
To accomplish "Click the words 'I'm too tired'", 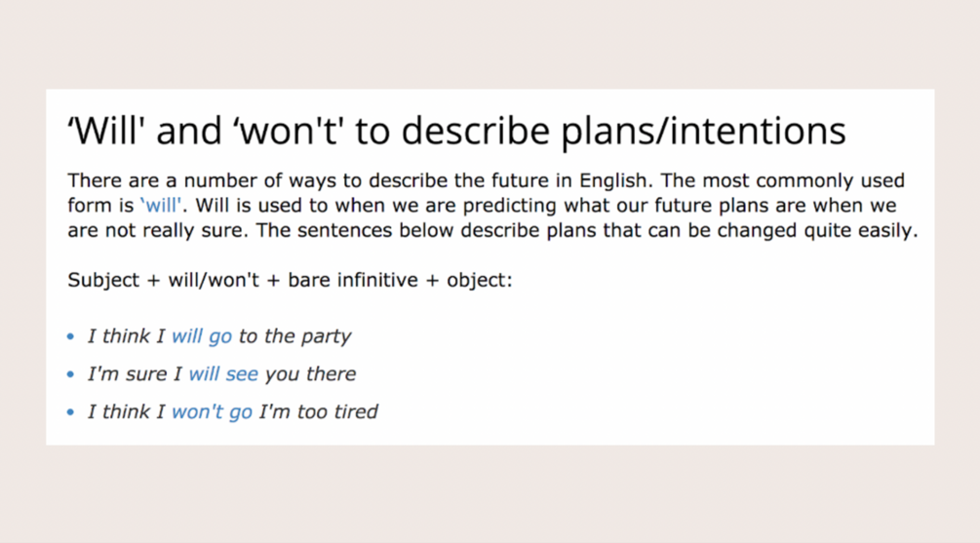I will [318, 411].
